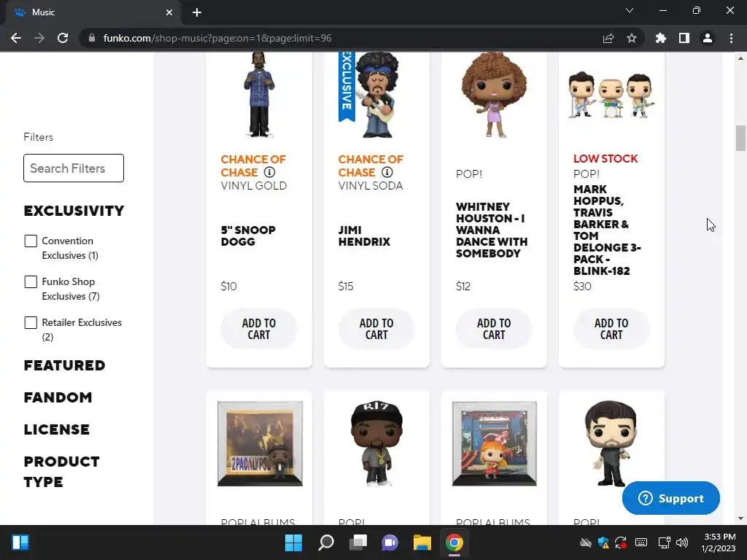Reload the page with refresh icon
This screenshot has height=560, width=747.
63,38
